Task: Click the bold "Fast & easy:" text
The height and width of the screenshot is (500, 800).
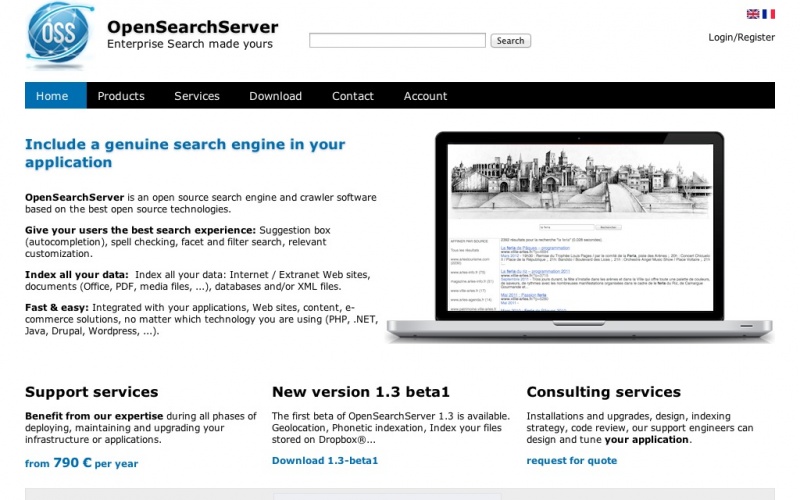Action: pos(57,308)
